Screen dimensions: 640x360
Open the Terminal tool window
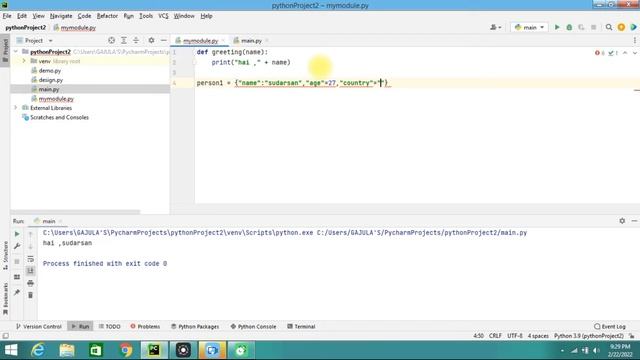[301, 327]
